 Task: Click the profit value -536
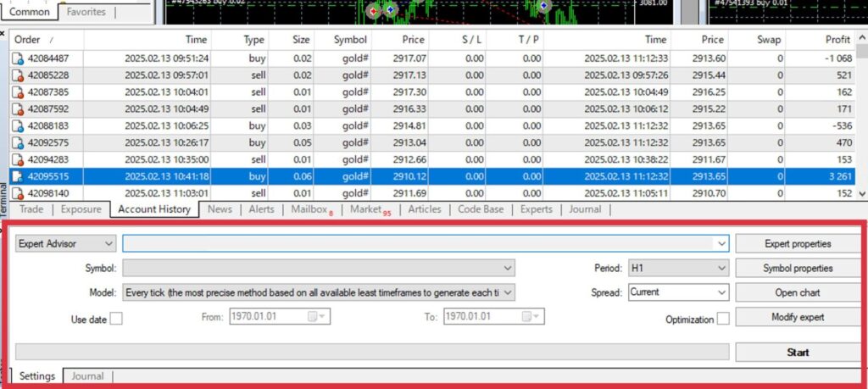(842, 126)
